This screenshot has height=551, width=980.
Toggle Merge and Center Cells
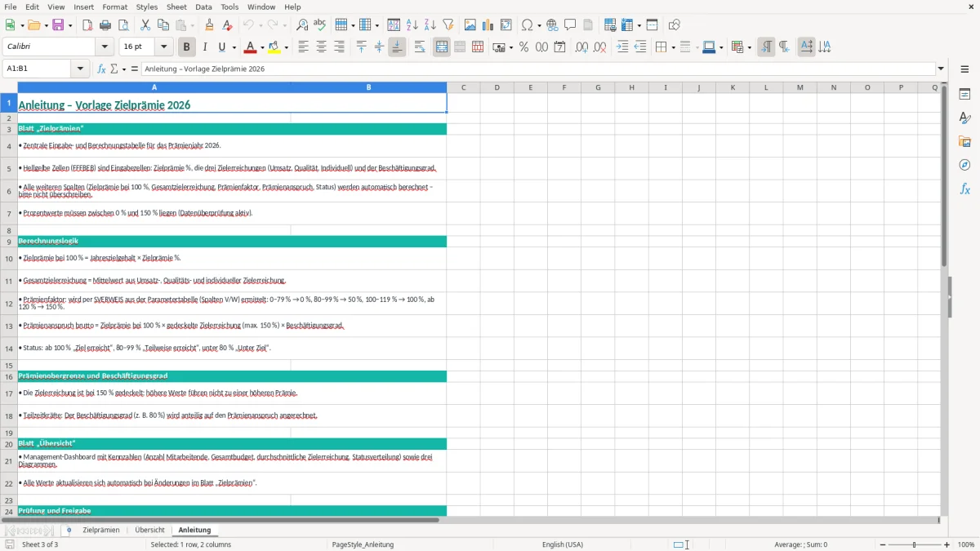(x=442, y=47)
